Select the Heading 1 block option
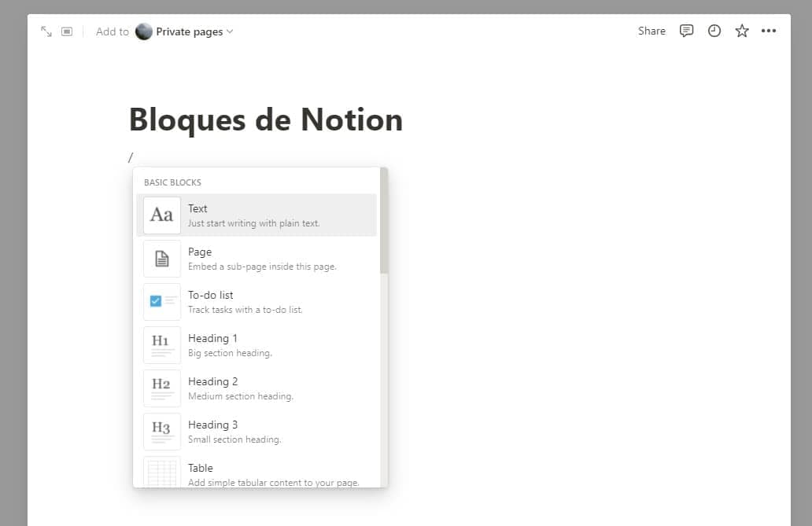This screenshot has width=812, height=526. click(257, 345)
